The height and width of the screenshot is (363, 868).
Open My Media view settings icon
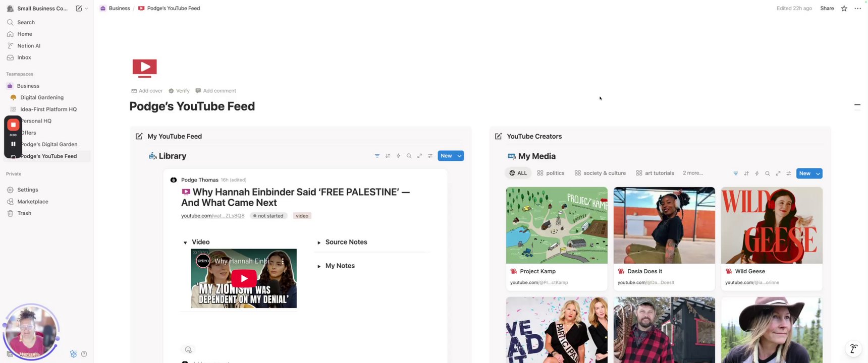tap(789, 173)
